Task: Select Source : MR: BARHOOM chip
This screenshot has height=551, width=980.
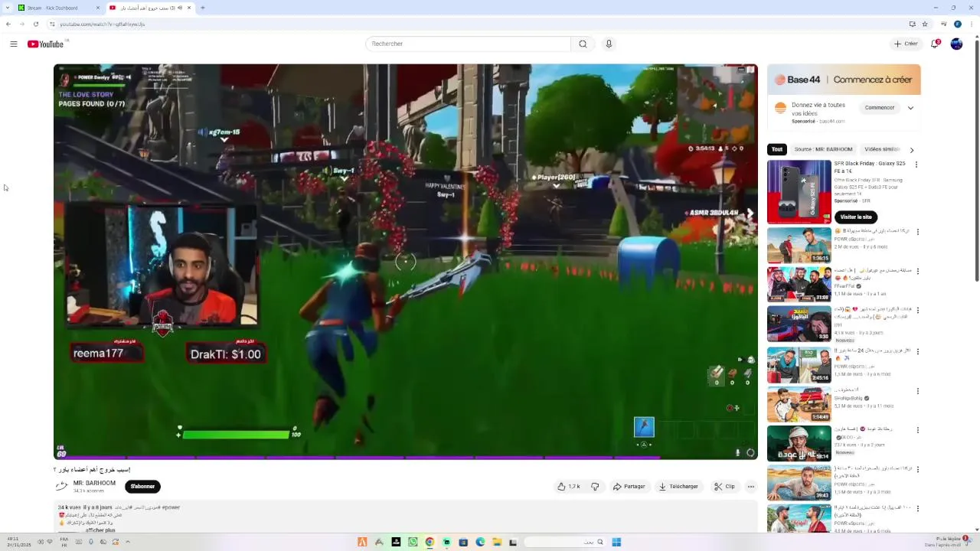Action: 823,149
